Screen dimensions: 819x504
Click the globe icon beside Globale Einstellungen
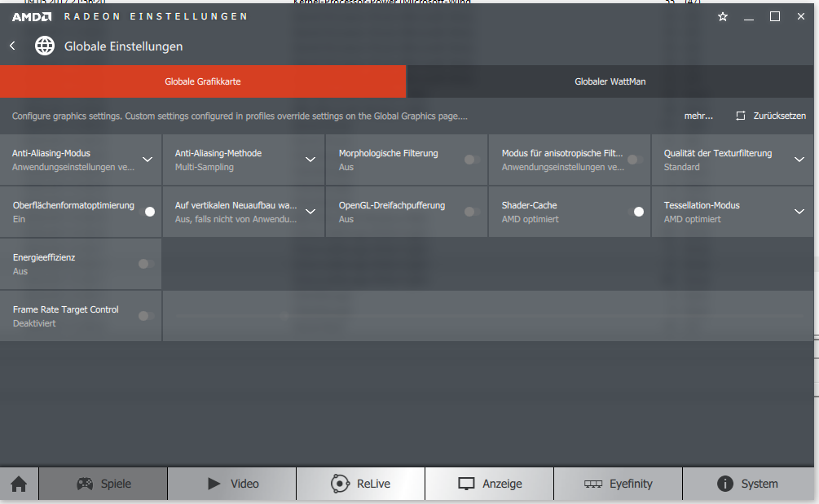click(x=44, y=46)
